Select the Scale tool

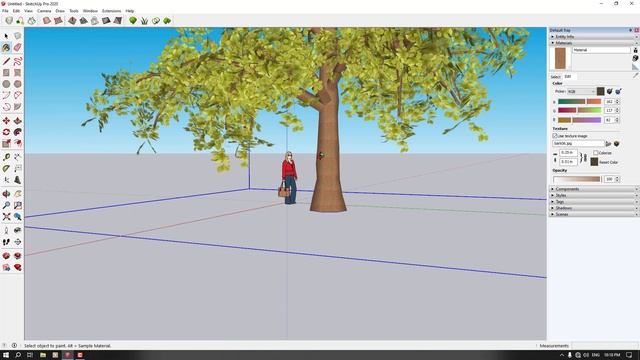click(x=6, y=143)
